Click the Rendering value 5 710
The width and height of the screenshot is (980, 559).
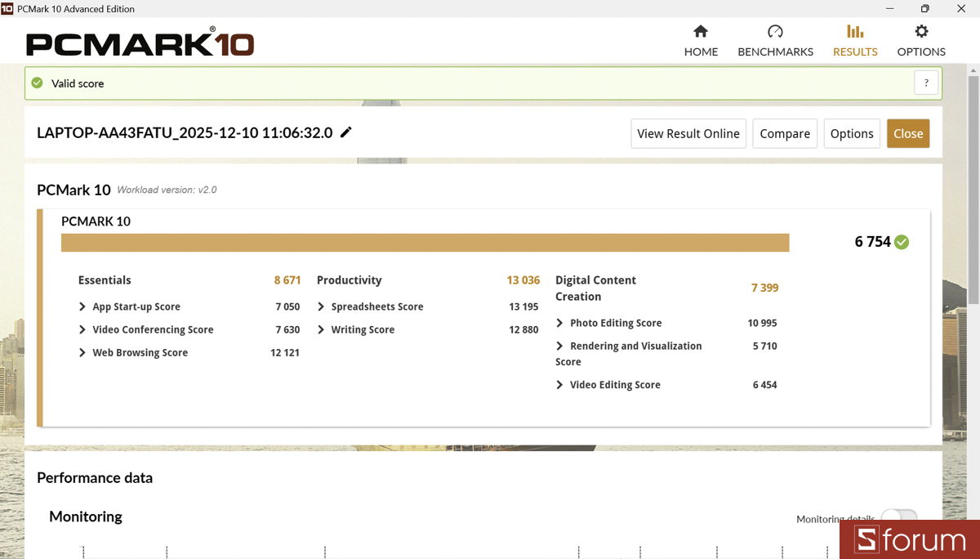[764, 346]
